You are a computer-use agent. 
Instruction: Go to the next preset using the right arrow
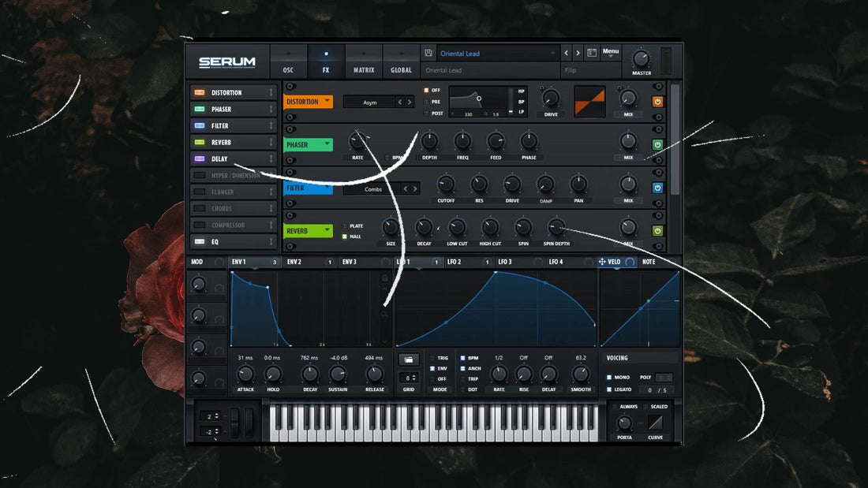pyautogui.click(x=578, y=54)
